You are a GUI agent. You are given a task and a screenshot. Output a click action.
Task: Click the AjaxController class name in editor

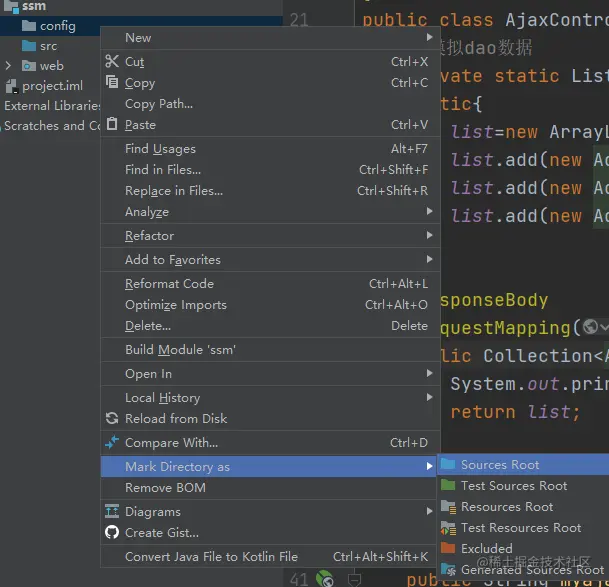point(557,19)
